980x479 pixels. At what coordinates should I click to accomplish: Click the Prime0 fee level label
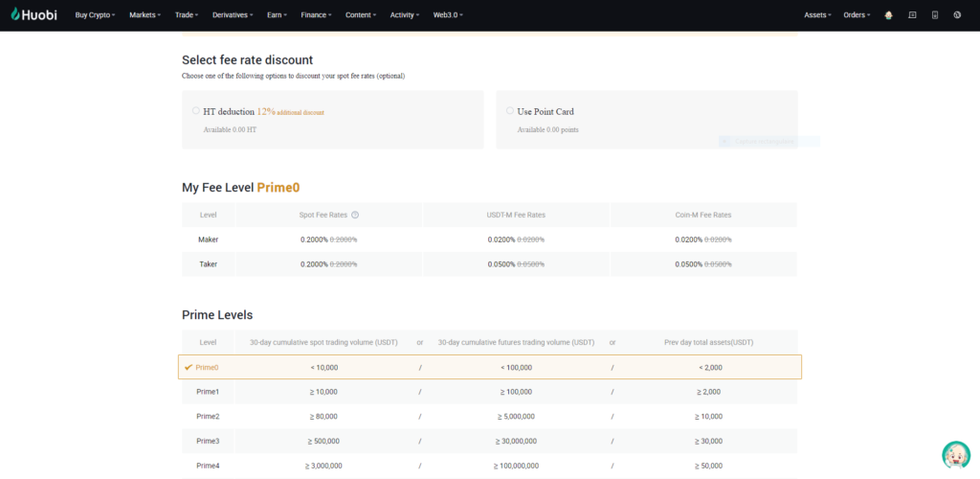click(284, 188)
